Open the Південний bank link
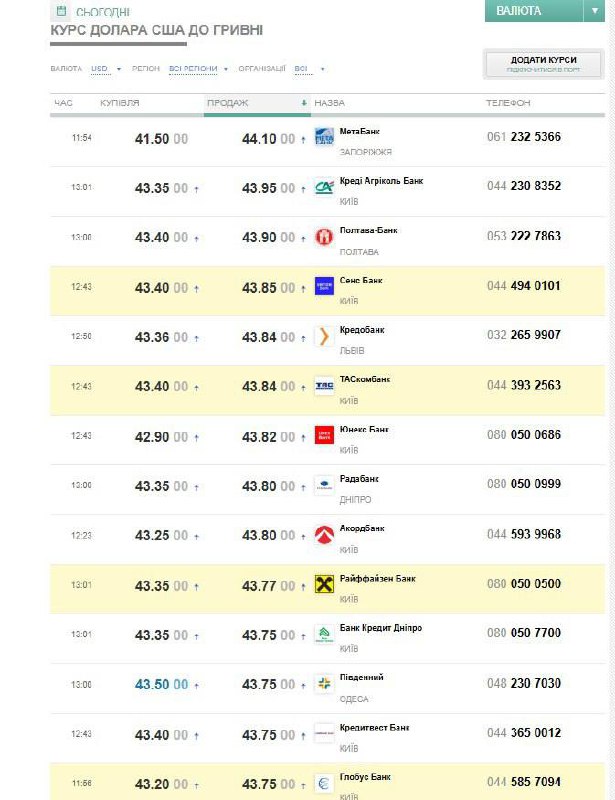Image resolution: width=615 pixels, height=800 pixels. click(362, 677)
